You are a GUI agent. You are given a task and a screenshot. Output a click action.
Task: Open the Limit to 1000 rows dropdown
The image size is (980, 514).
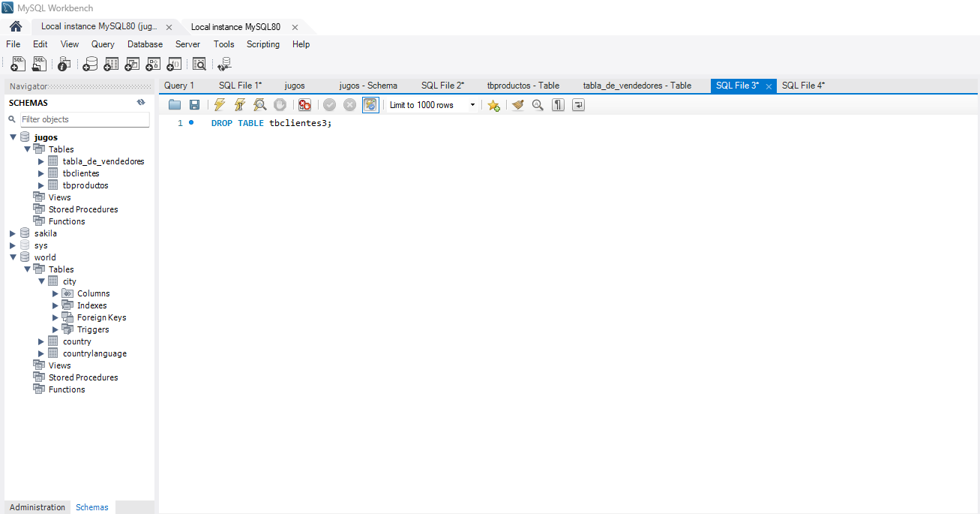tap(432, 105)
